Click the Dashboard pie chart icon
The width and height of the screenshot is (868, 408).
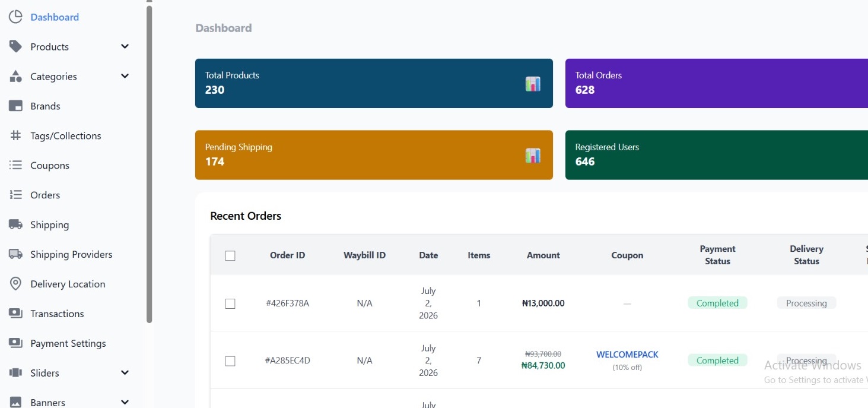15,17
